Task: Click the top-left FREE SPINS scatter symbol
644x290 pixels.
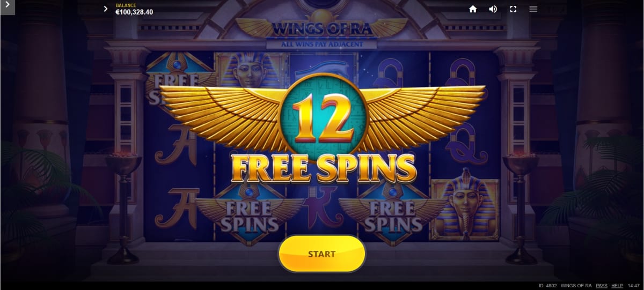Action: tap(178, 80)
